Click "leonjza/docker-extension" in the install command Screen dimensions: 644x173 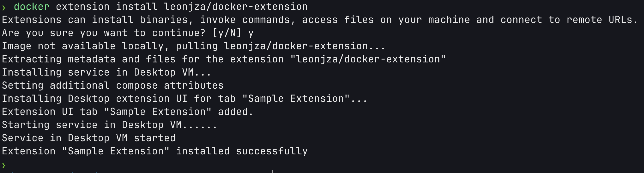click(x=236, y=7)
